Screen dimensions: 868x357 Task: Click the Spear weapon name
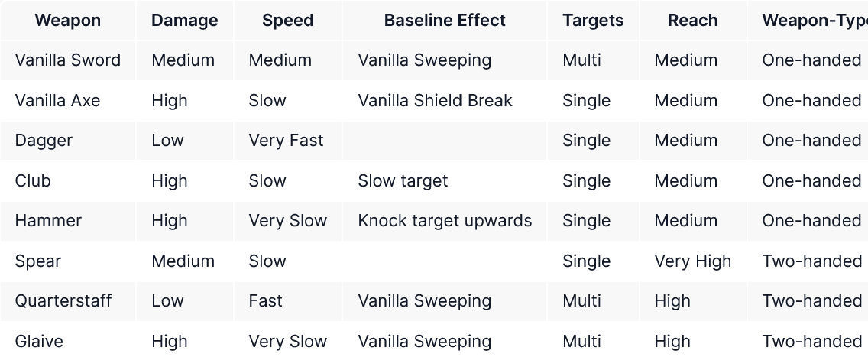click(38, 261)
